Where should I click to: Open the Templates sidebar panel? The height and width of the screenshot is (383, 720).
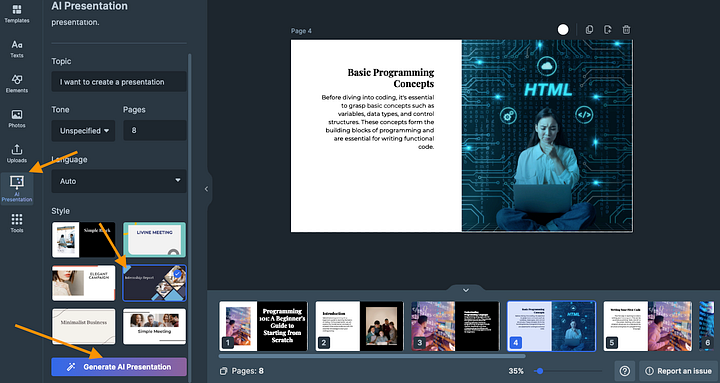pos(17,14)
